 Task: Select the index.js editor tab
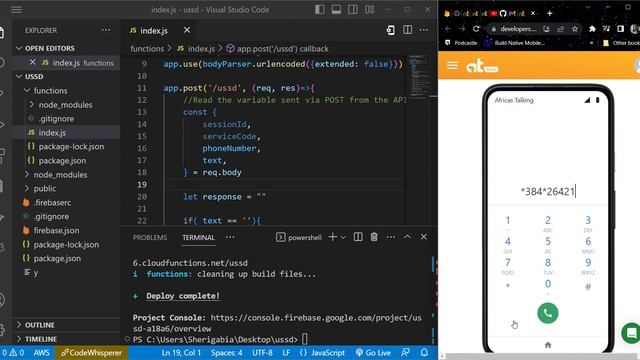pyautogui.click(x=154, y=31)
